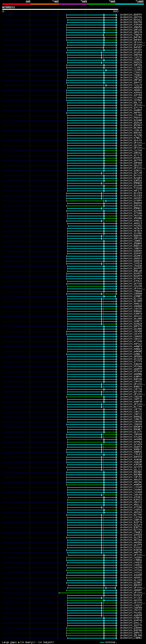Click the UniRef100_P57966 label
The width and height of the screenshot is (146, 644).
(131, 366)
